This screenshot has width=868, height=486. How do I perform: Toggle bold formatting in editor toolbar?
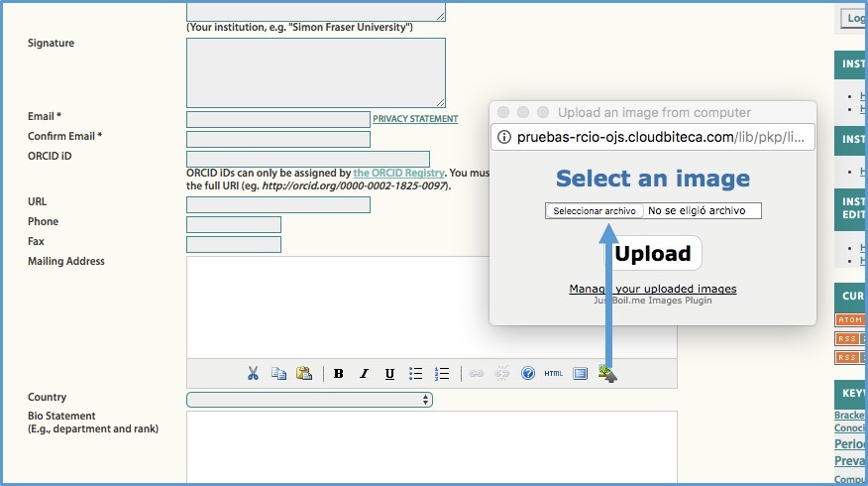coord(338,374)
